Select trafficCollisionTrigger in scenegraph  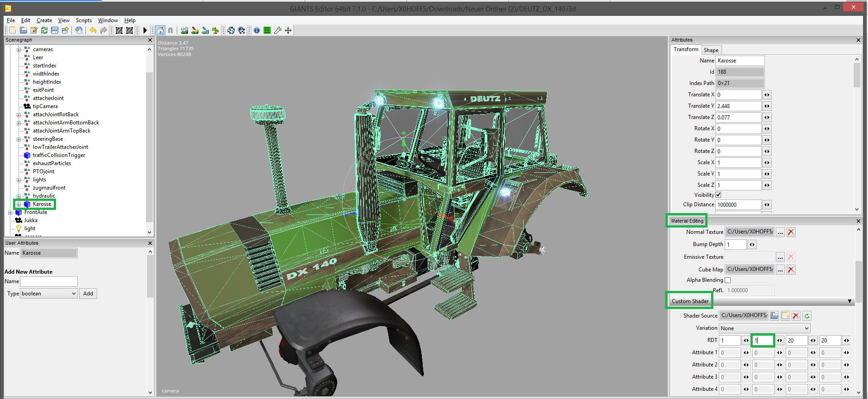pyautogui.click(x=59, y=156)
